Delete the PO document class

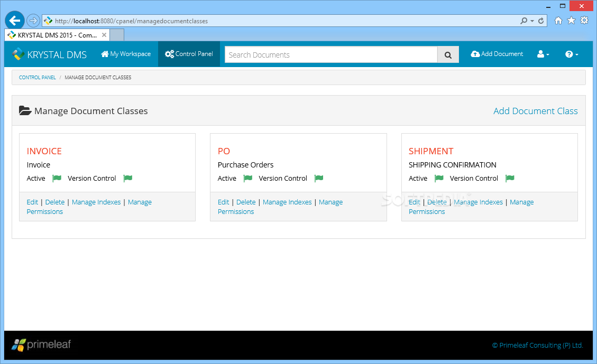point(246,202)
